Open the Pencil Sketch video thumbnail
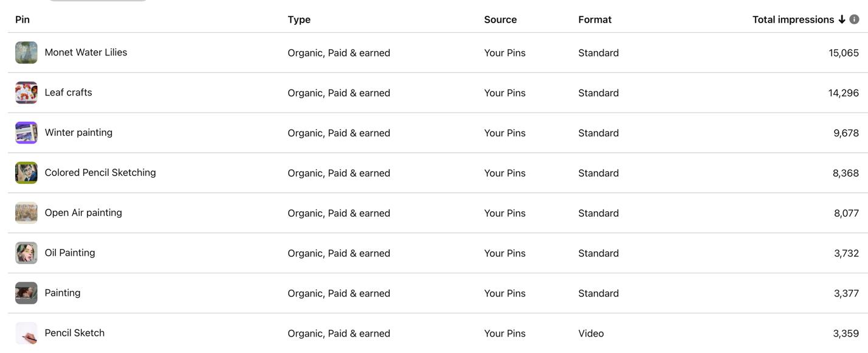868x353 pixels. click(26, 334)
